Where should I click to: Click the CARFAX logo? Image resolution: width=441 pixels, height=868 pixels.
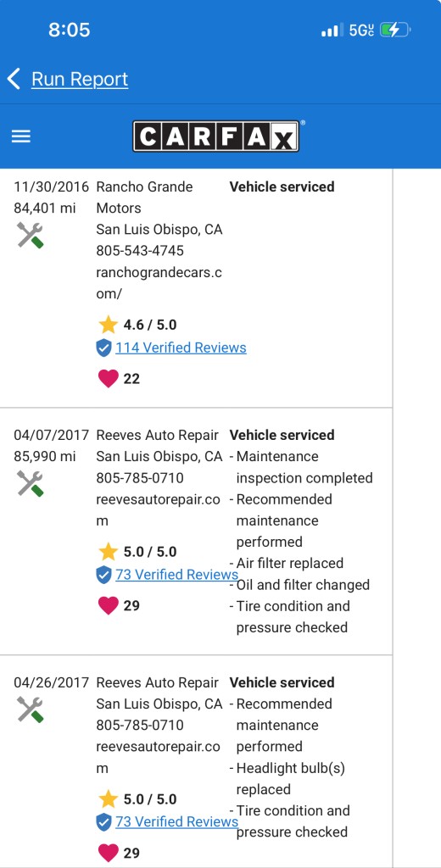[216, 136]
